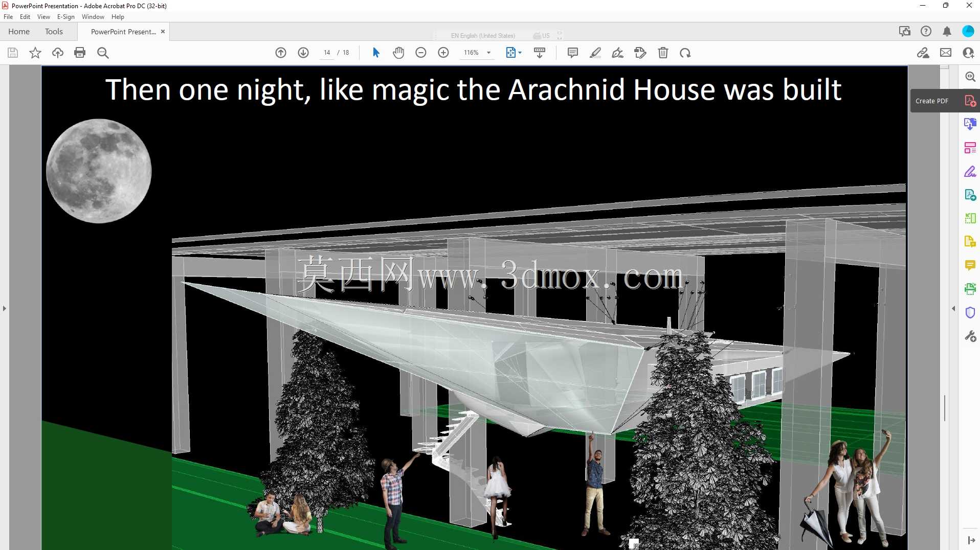Expand the left navigation pane arrow
The image size is (980, 550).
[5, 308]
